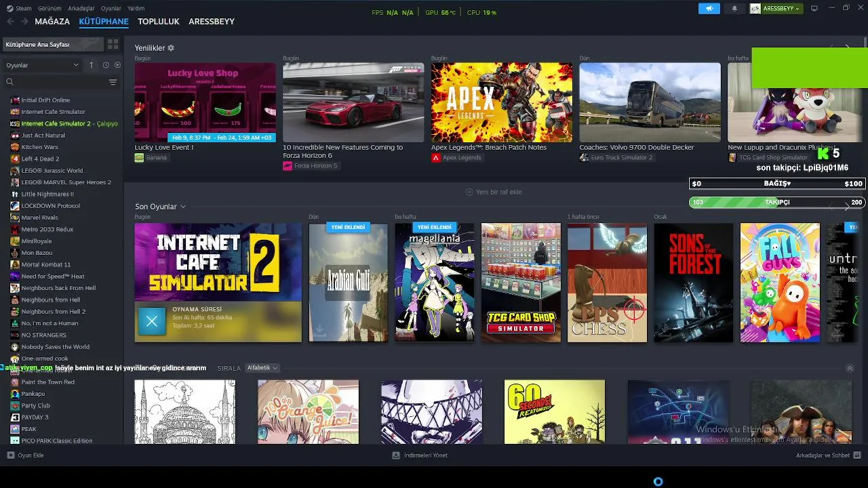This screenshot has width=868, height=488.
Task: Open the notifications bell icon
Action: [x=734, y=9]
